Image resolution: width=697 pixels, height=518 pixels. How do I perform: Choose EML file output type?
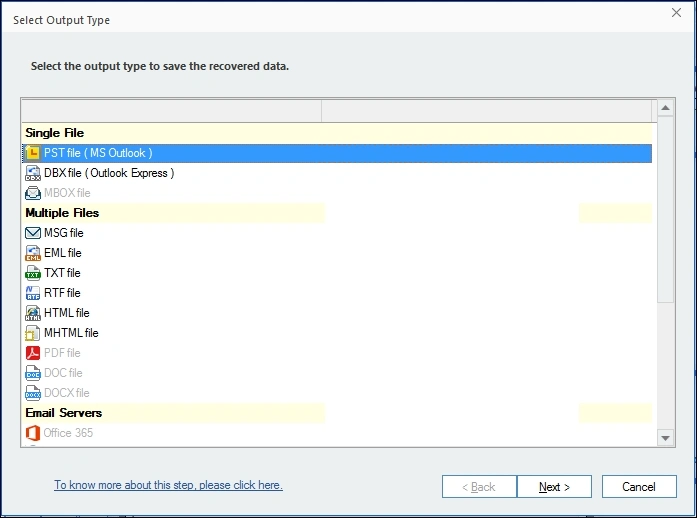336,253
